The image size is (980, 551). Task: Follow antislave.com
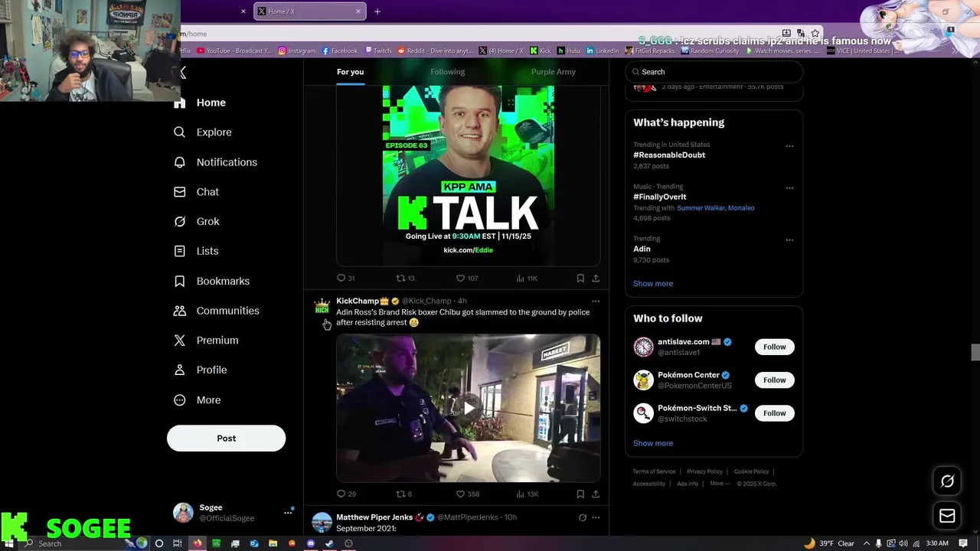pyautogui.click(x=774, y=347)
